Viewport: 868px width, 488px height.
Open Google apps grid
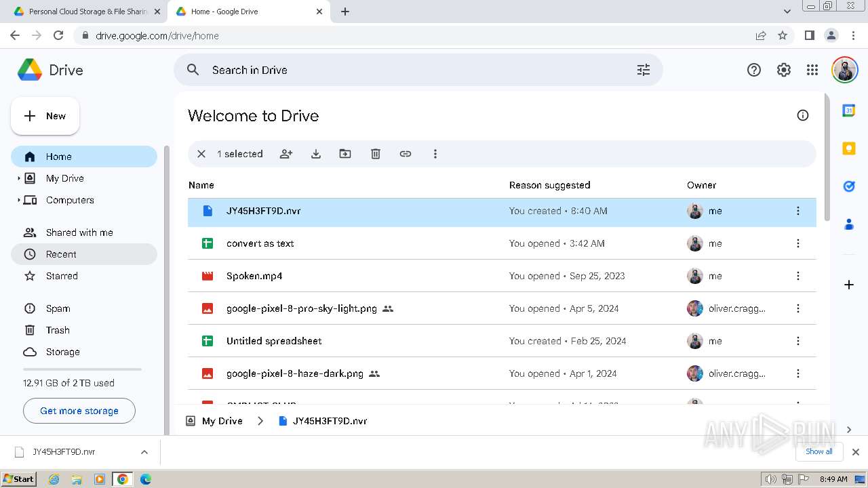click(812, 70)
